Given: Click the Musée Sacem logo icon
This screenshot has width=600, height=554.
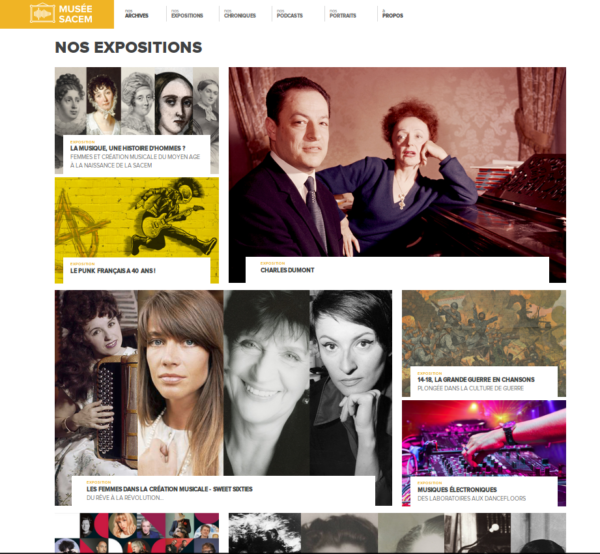Looking at the screenshot, I should 42,13.
